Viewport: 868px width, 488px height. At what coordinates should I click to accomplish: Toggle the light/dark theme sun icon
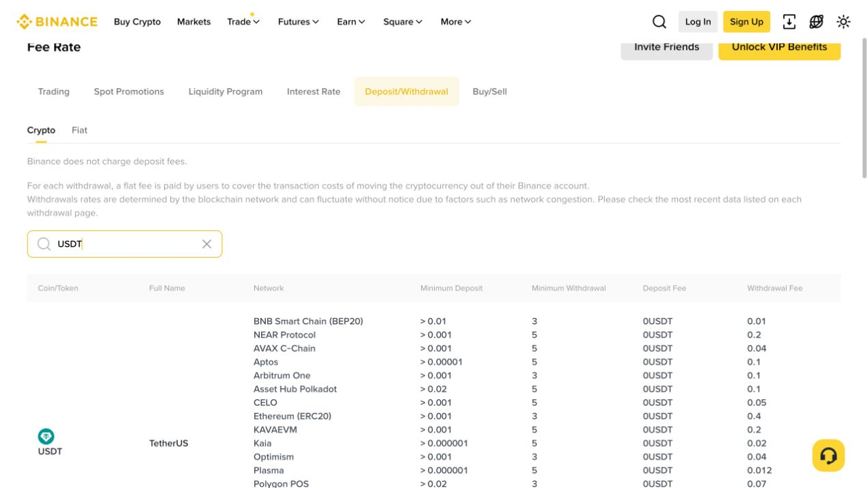(843, 22)
